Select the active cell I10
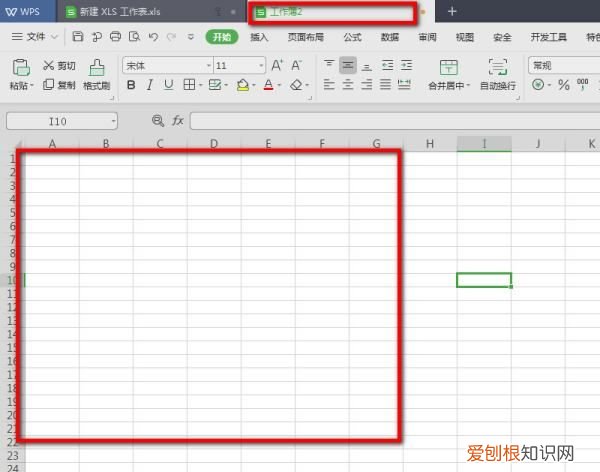 click(484, 280)
